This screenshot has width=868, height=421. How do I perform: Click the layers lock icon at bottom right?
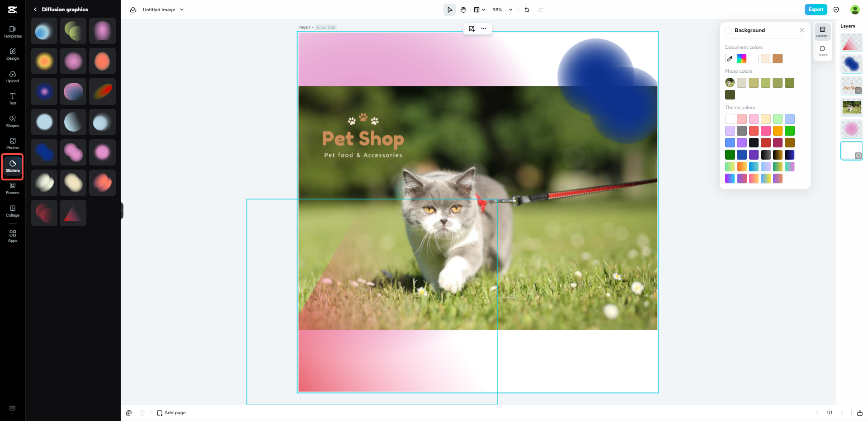[x=860, y=413]
